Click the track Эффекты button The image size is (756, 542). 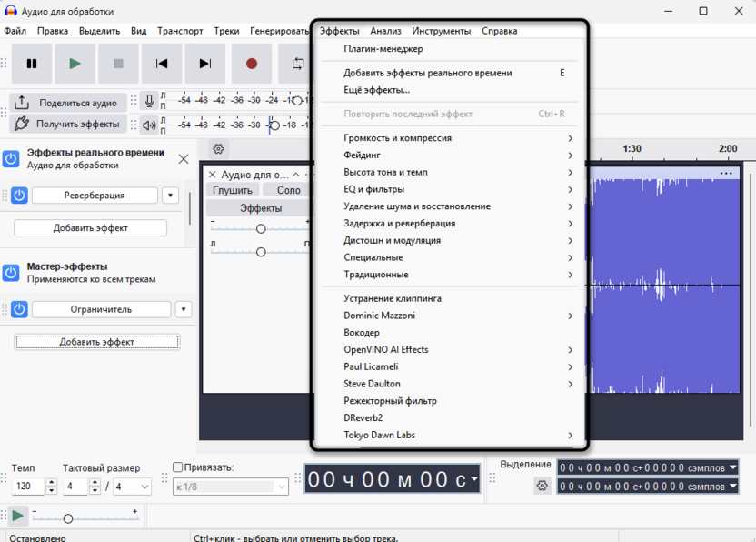[261, 208]
